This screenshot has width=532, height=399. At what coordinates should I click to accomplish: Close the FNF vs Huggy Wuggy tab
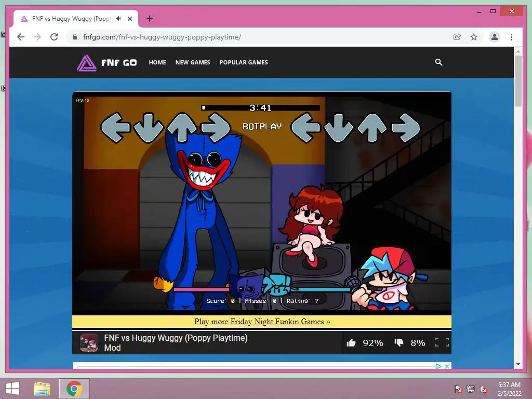[x=130, y=19]
